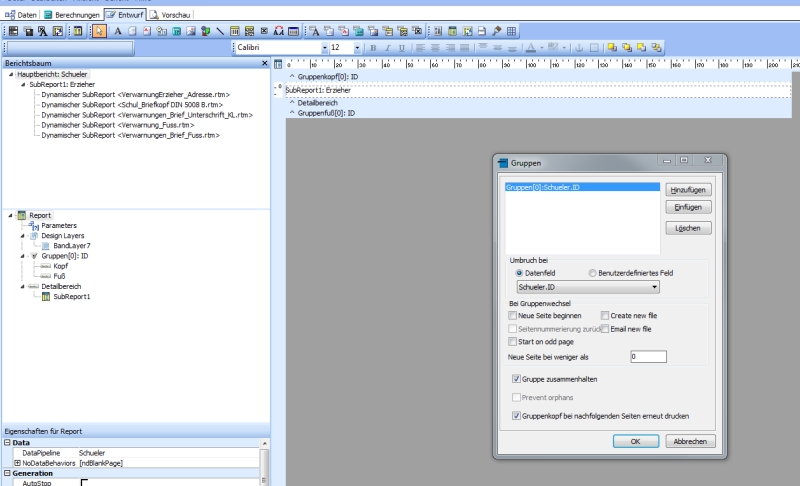This screenshot has height=486, width=800.
Task: Align text right
Action: click(450, 47)
